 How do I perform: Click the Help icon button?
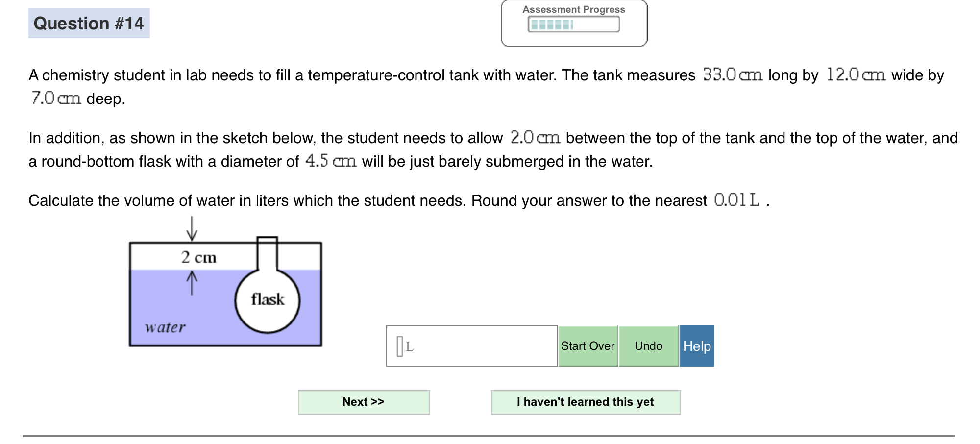coord(697,346)
